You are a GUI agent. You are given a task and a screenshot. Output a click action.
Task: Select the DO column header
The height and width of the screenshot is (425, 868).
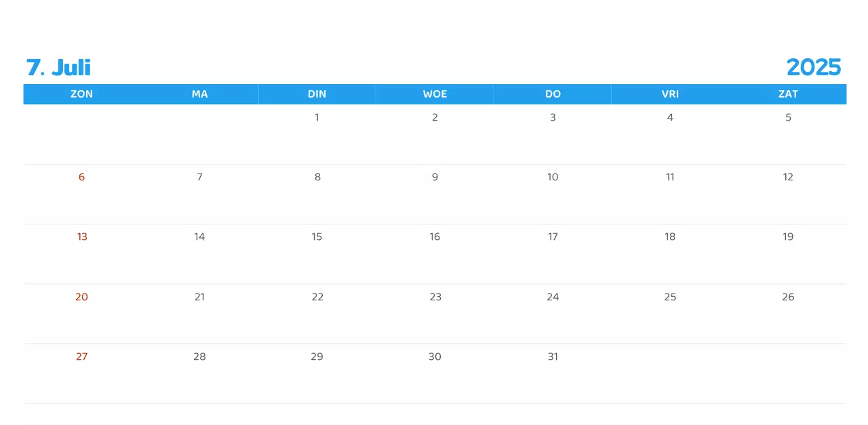pos(553,94)
